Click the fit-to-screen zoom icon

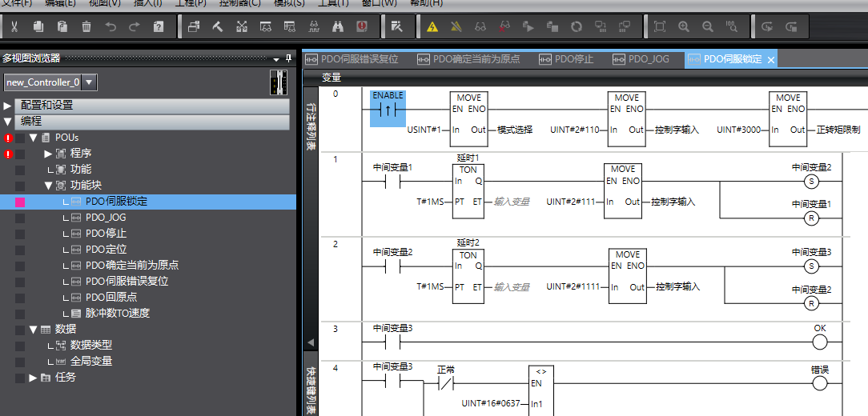point(659,27)
